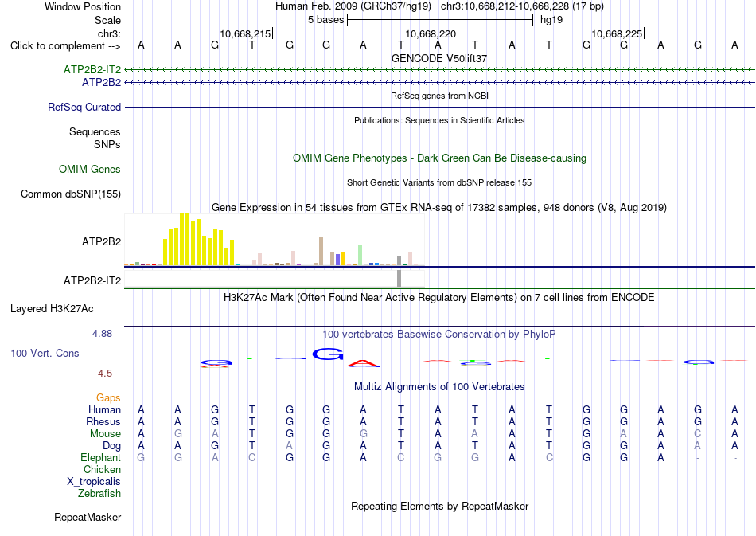Click the SNPs track label
The height and width of the screenshot is (536, 756).
click(x=107, y=144)
